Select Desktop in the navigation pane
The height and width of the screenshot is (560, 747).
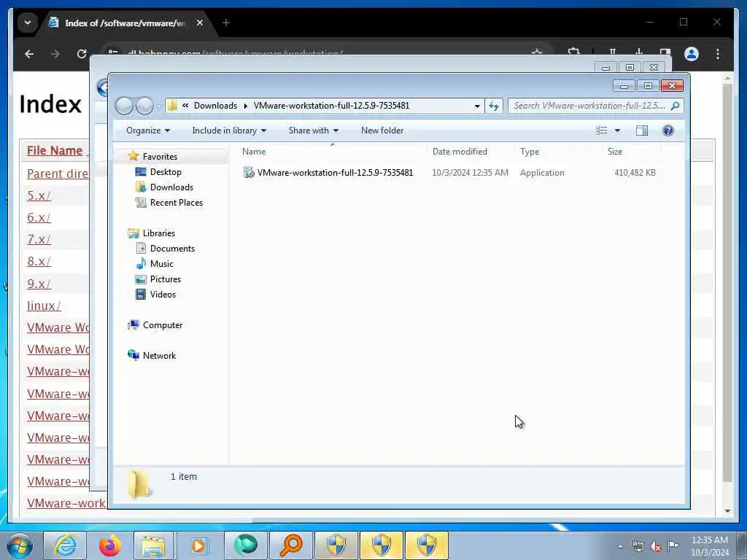click(x=166, y=172)
